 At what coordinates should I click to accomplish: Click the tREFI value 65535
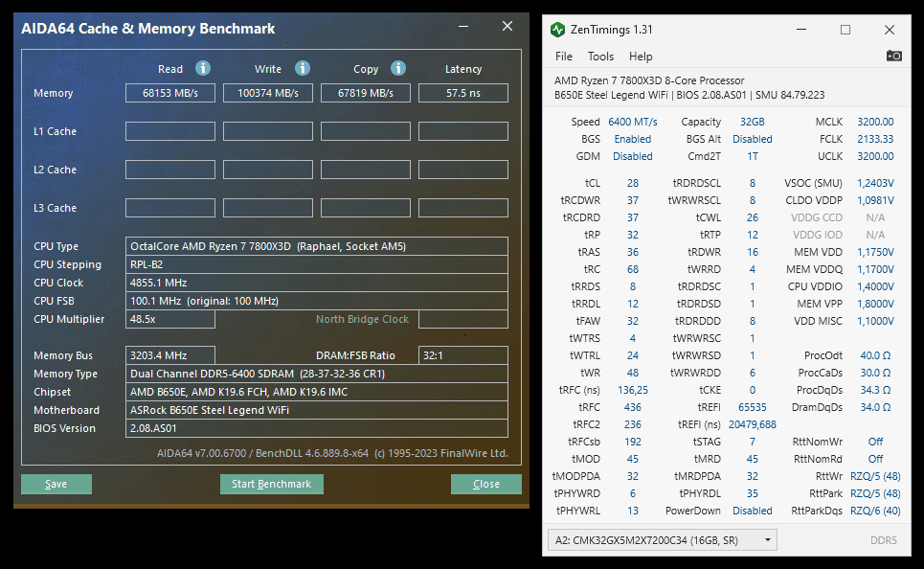753,407
